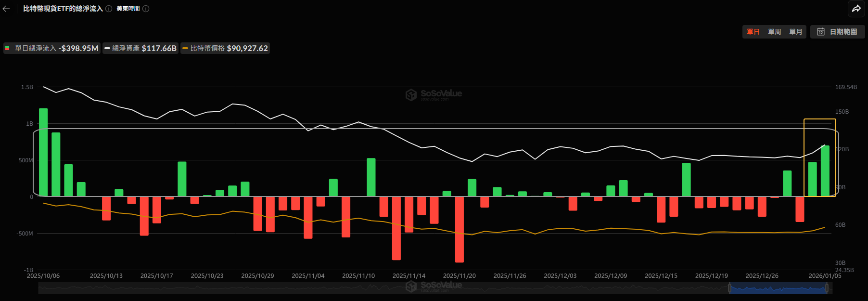The image size is (868, 301).
Task: Click the right handle of the timeline range slider
Action: pyautogui.click(x=827, y=288)
